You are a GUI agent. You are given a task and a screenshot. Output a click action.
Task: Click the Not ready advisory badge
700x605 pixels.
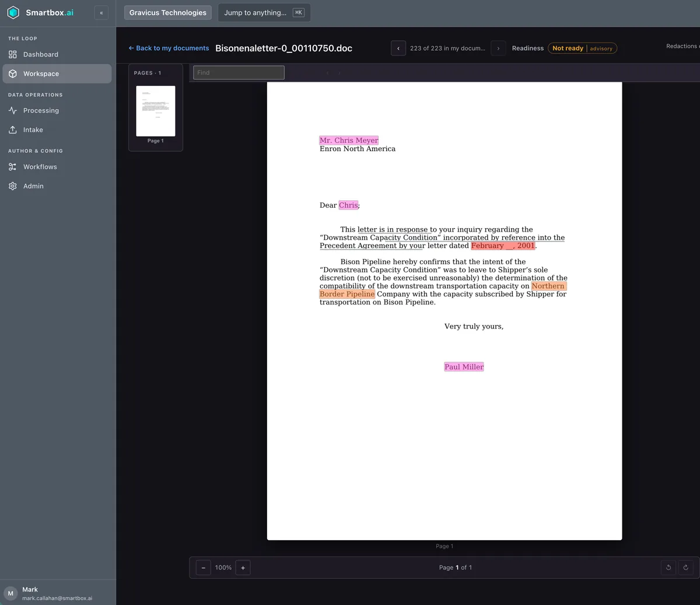click(x=582, y=48)
